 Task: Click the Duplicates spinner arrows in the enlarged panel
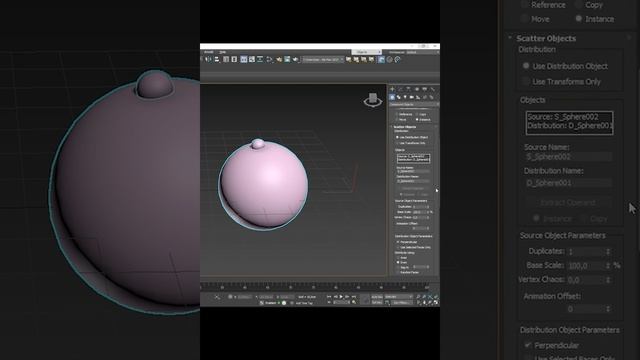click(608, 251)
